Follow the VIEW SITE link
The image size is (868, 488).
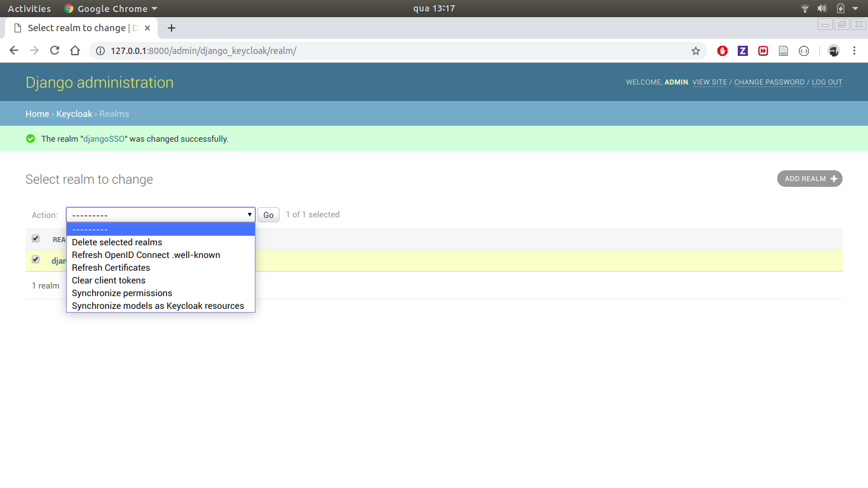[710, 82]
